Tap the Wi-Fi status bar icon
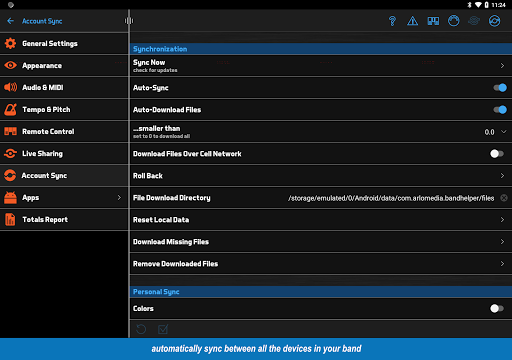This screenshot has width=512, height=360. [x=478, y=5]
